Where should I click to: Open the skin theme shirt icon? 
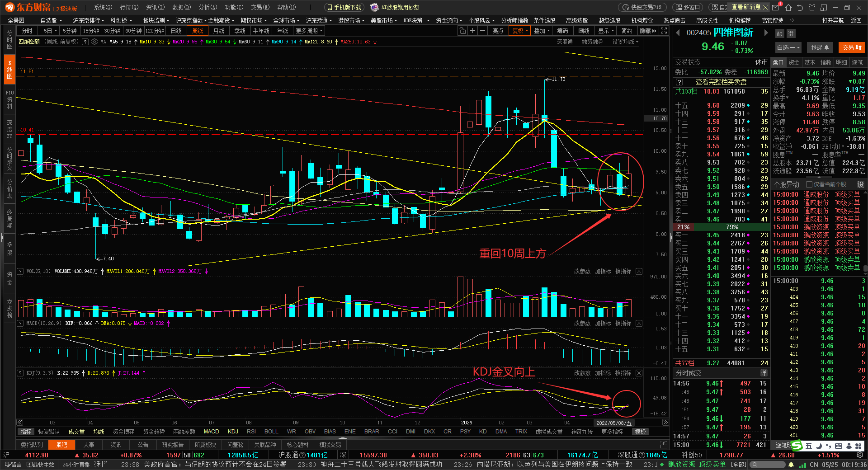click(x=812, y=7)
